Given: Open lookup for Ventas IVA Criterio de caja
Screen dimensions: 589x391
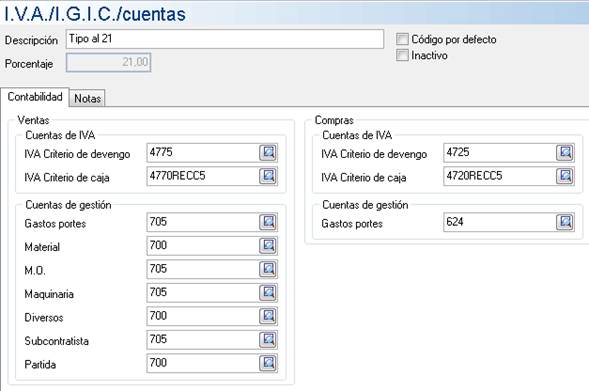Looking at the screenshot, I should coord(268,176).
